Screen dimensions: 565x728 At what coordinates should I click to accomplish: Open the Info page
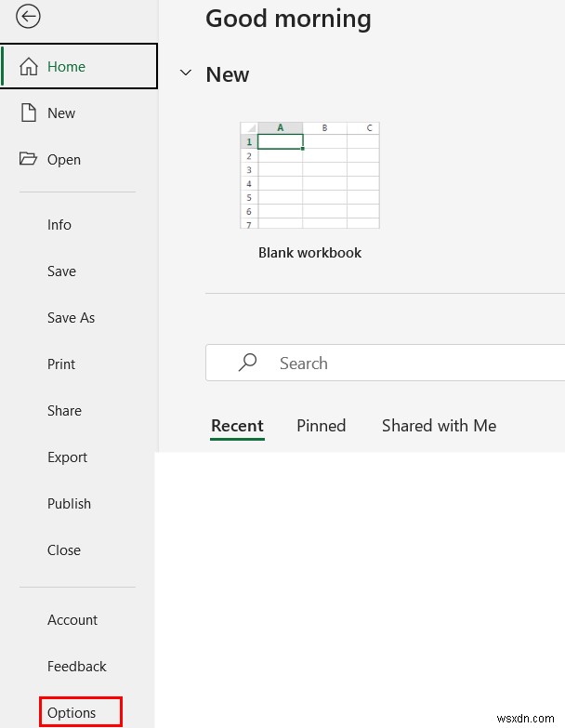[59, 225]
